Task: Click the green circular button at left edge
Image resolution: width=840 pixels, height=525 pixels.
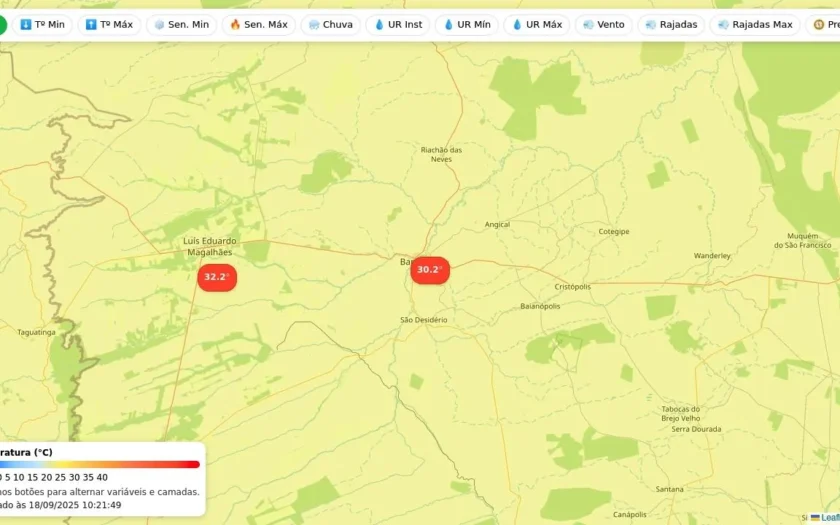Action: (x=2, y=25)
